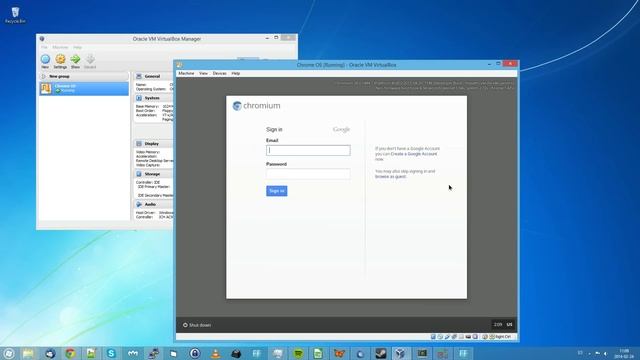
Task: Open Machine menu in the Chrome OS window
Action: (186, 73)
